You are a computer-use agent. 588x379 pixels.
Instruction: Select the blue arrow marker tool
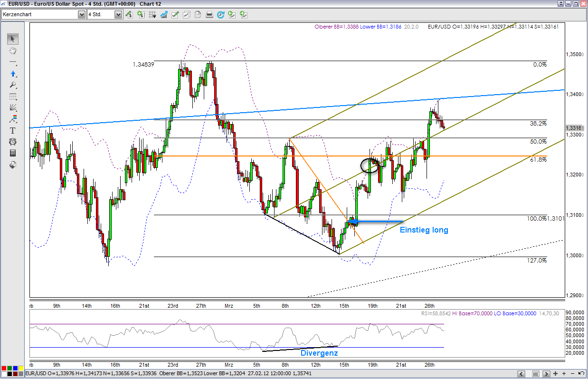(13, 74)
